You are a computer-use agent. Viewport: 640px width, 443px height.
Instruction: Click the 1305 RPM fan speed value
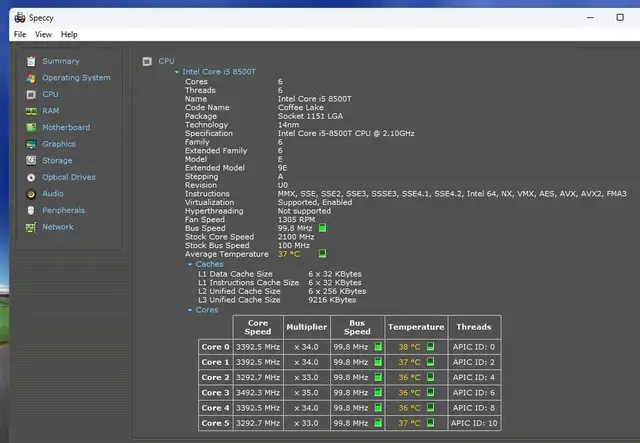(x=296, y=220)
